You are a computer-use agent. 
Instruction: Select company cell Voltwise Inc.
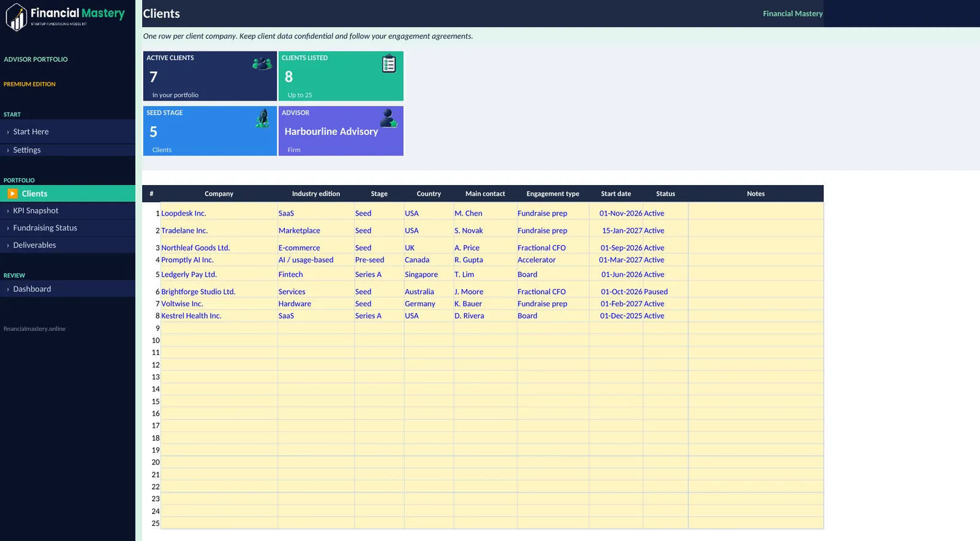(219, 304)
